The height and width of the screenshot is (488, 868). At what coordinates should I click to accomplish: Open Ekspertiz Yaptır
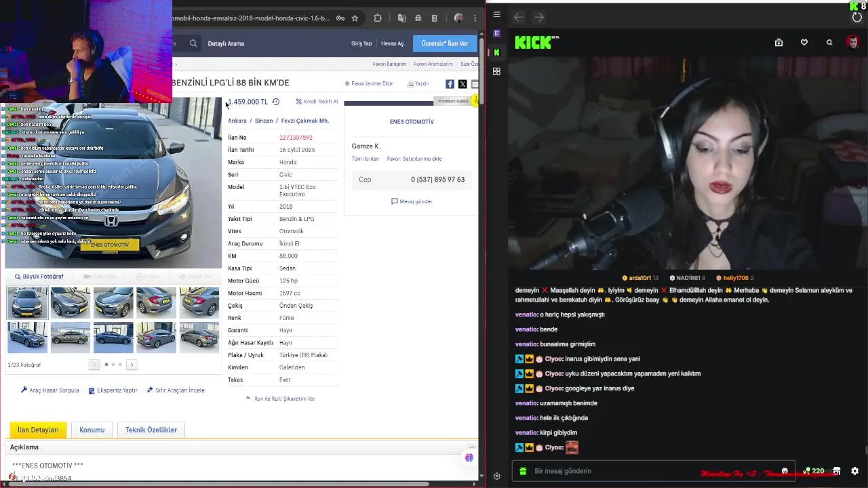[113, 390]
